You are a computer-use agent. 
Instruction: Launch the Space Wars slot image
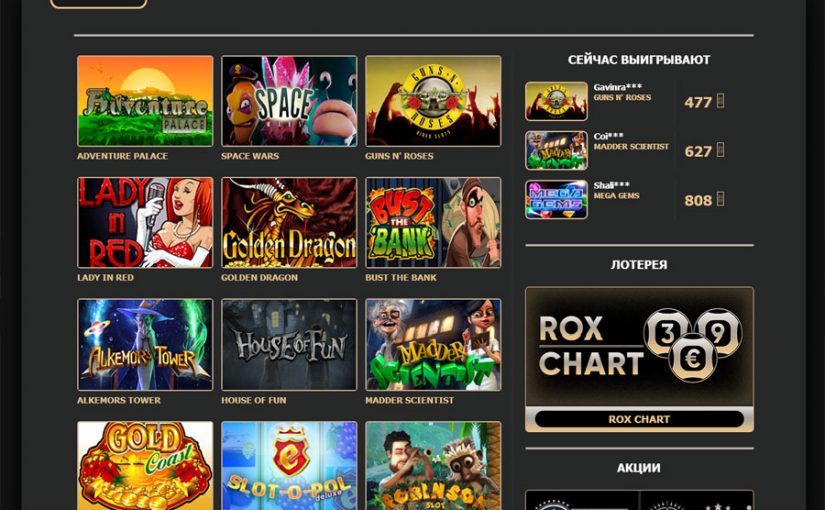click(x=289, y=101)
